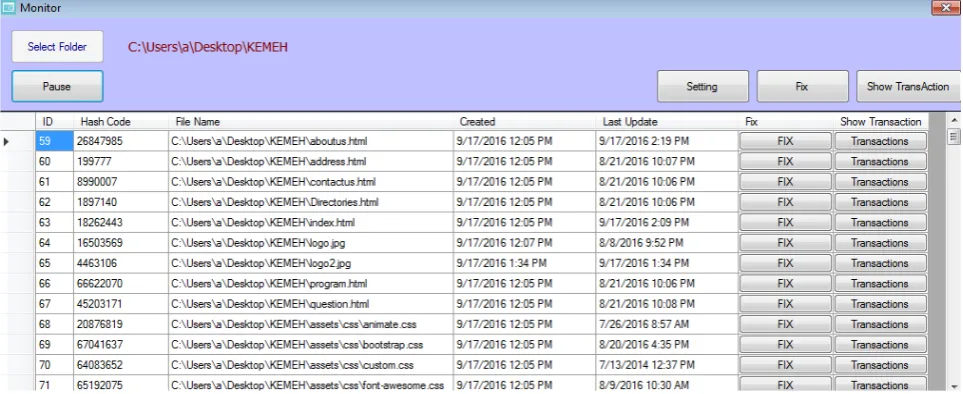Click the FIX button for address.html
The width and height of the screenshot is (963, 394).
click(786, 161)
